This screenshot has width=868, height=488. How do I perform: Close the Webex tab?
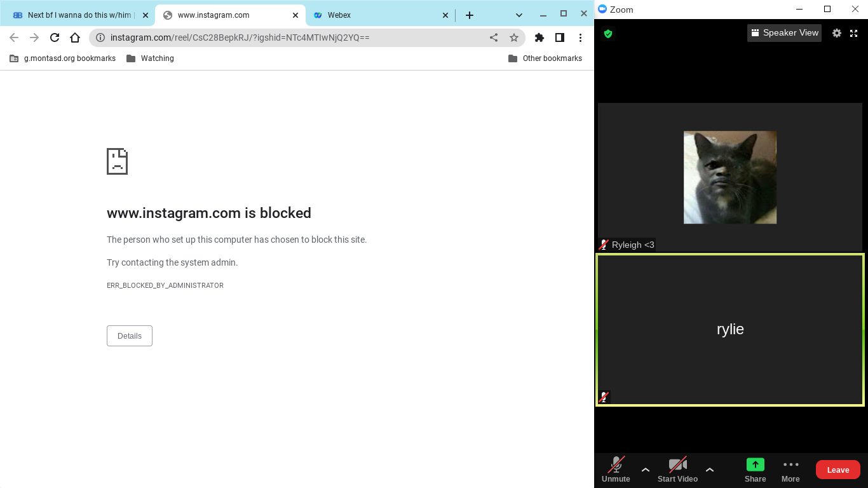(445, 15)
